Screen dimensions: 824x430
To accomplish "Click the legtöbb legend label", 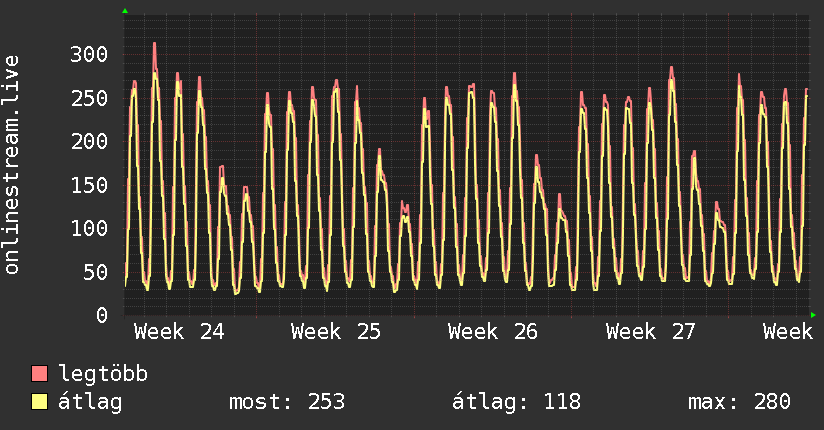I will [x=103, y=374].
